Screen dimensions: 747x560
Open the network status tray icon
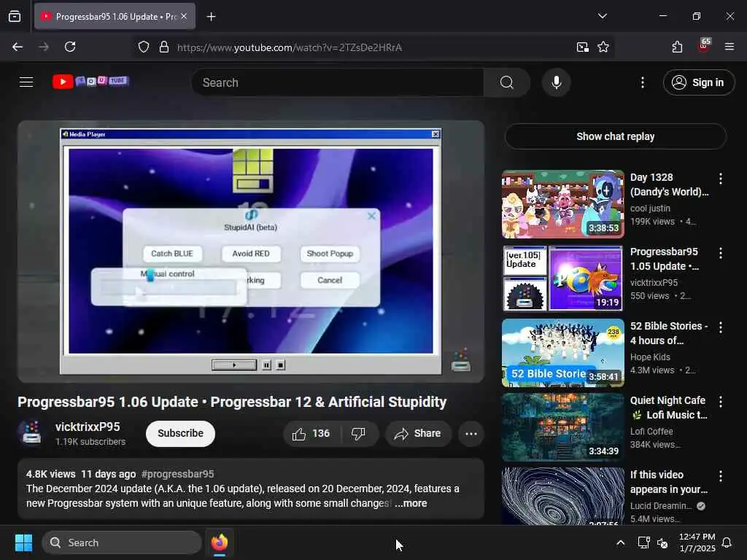643,542
